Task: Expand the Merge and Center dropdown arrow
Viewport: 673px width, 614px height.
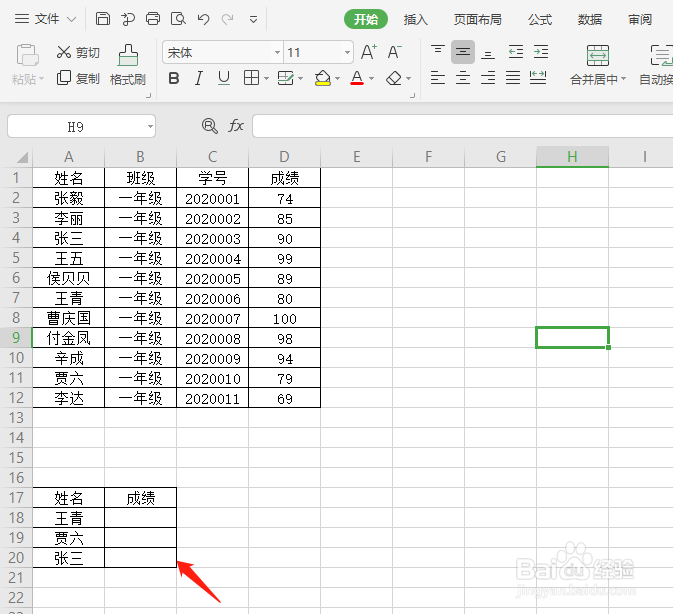Action: [624, 79]
